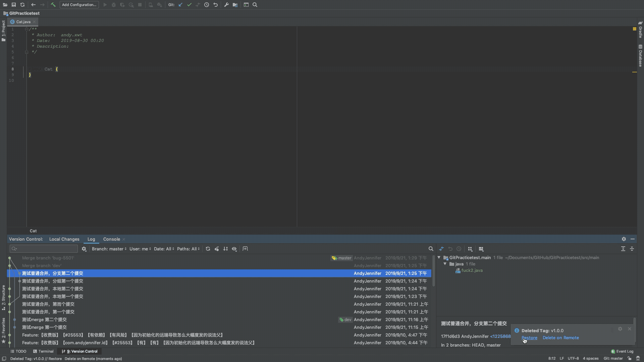Open notification settings gear in the popup
Viewport: 644px width, 362px height.
click(620, 329)
